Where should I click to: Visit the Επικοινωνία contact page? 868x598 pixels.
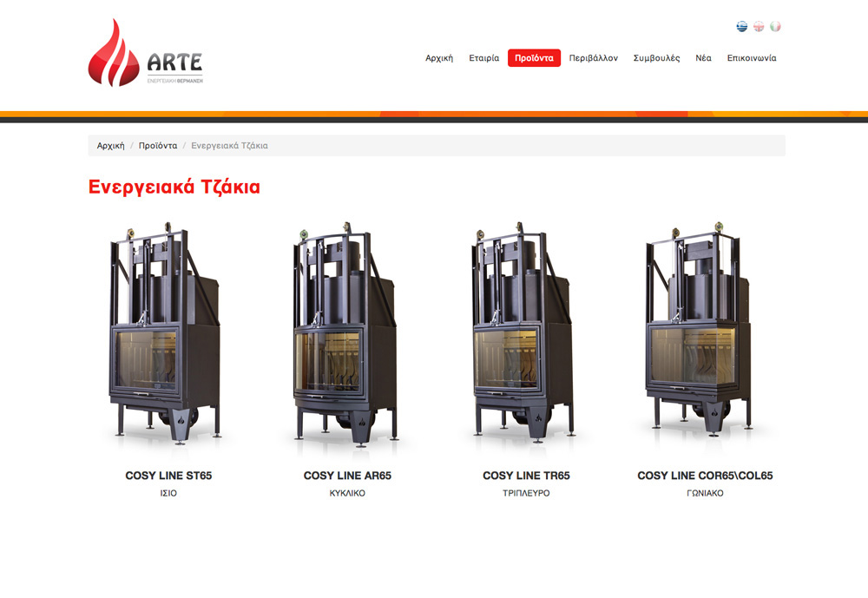tap(752, 58)
